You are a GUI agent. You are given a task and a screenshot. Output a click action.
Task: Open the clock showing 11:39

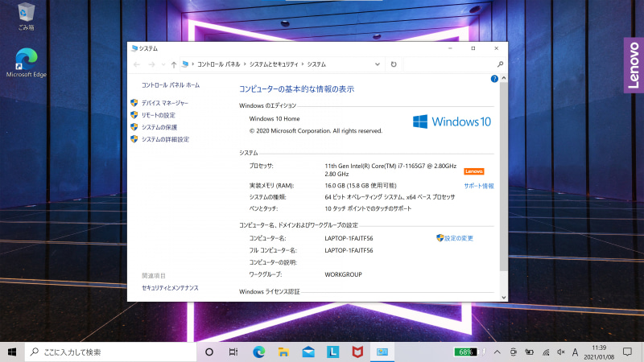599,352
